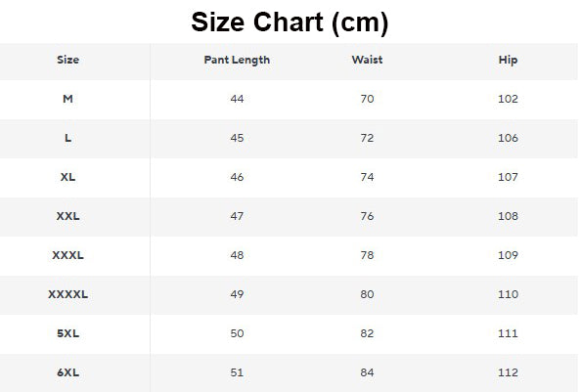Select pant length value 50 for 5XL
580x392 pixels.
click(237, 333)
